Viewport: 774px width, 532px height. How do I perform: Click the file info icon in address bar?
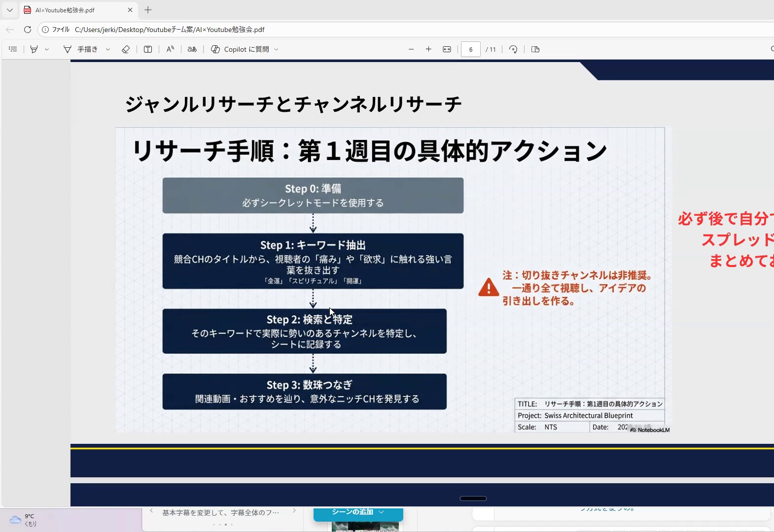coord(45,30)
